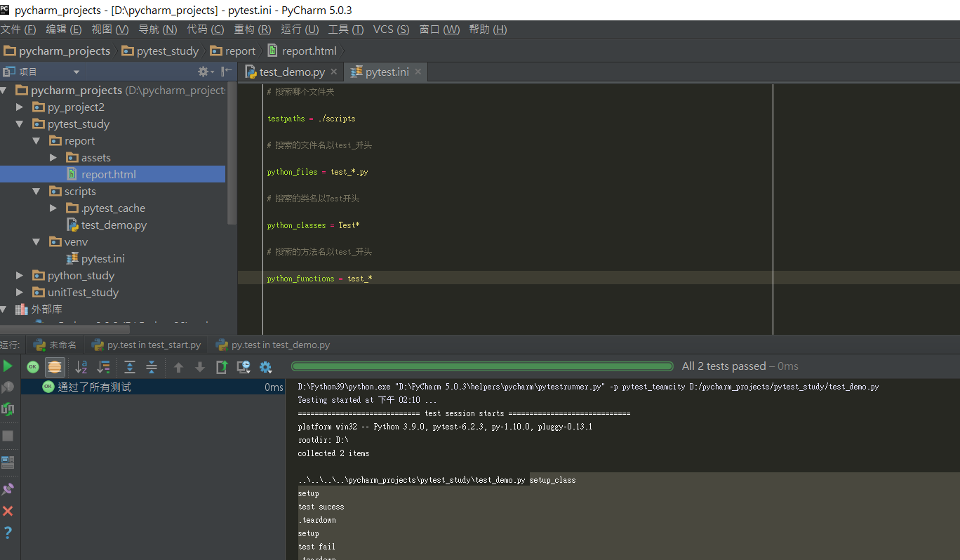Click report.html in the breadcrumb bar
The width and height of the screenshot is (960, 560).
(x=302, y=51)
